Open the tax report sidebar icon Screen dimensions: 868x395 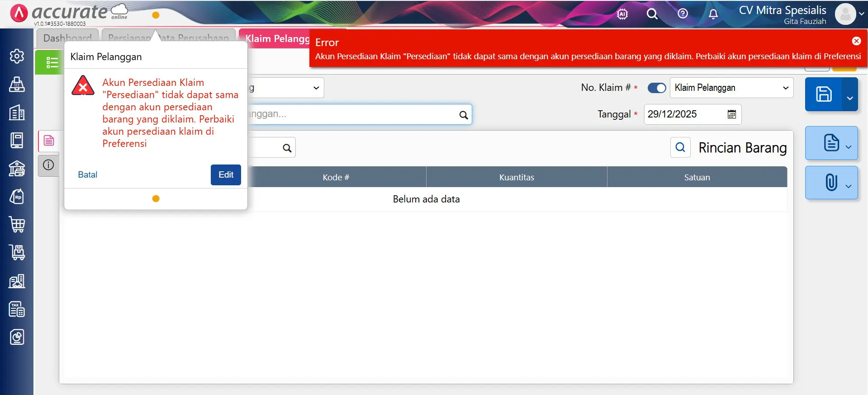point(17,310)
